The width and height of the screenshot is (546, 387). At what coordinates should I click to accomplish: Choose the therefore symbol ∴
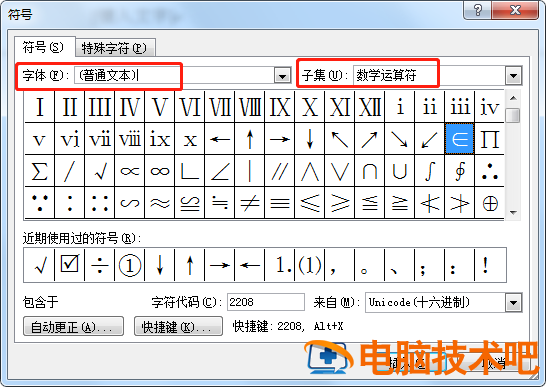[x=489, y=171]
